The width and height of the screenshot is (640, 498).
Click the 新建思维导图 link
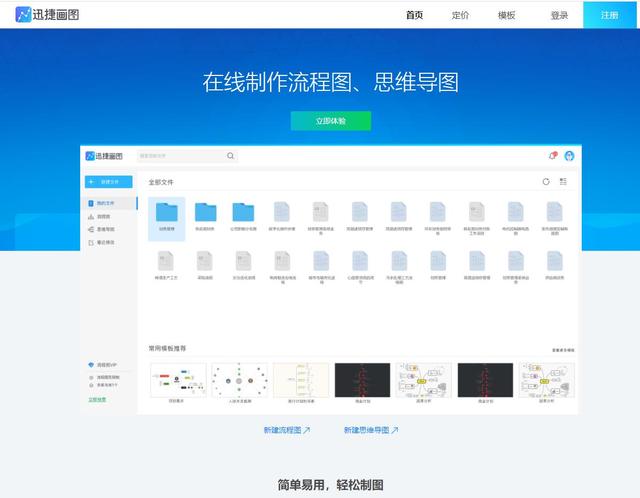click(x=367, y=430)
